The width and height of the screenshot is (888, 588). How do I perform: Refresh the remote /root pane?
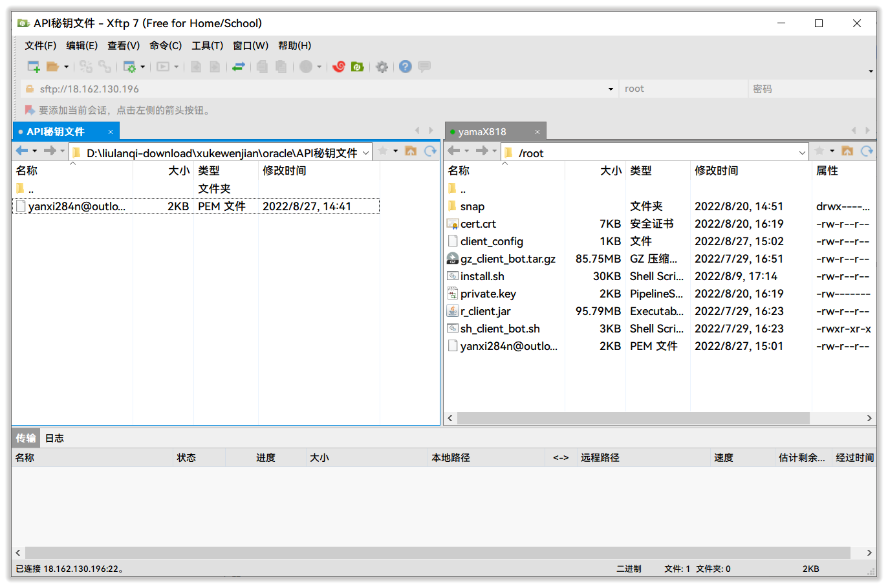(867, 151)
